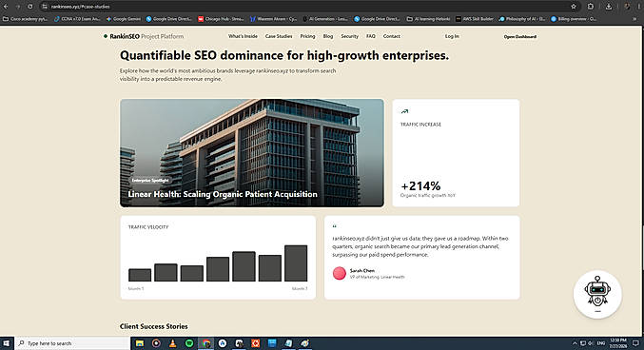Open the notification center icon

point(635,343)
